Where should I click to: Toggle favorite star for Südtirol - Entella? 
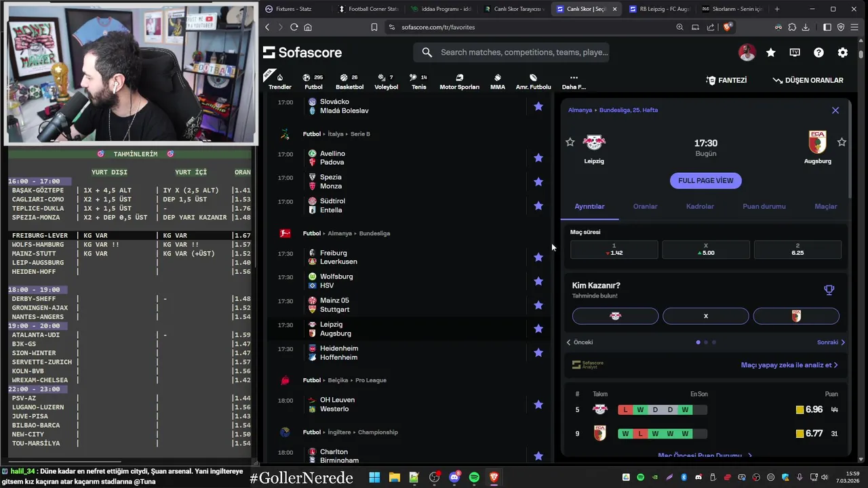[x=538, y=205]
